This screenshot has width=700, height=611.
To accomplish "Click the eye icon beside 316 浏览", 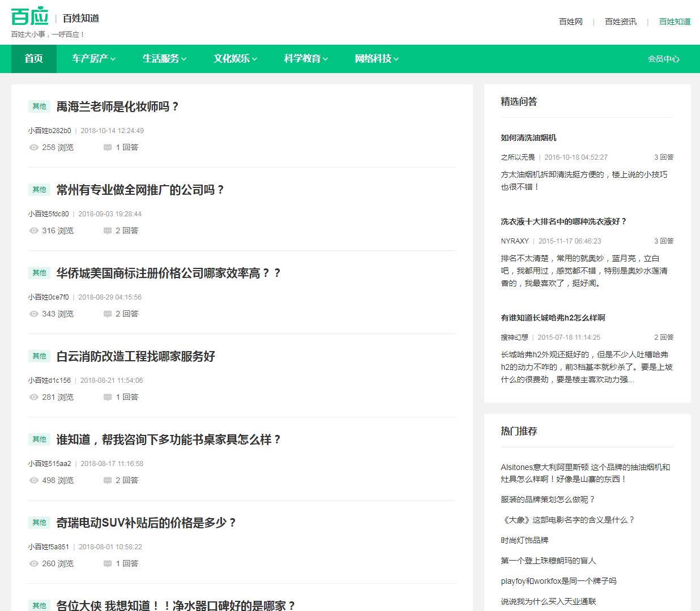I will coord(34,230).
